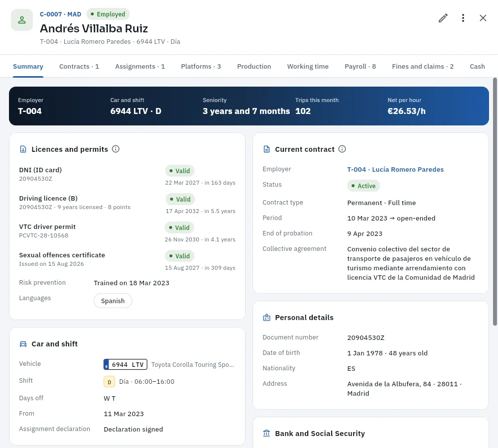This screenshot has width=498, height=448.
Task: Click the Toyota Corolla Touring Spo... vehicle name
Action: [193, 364]
